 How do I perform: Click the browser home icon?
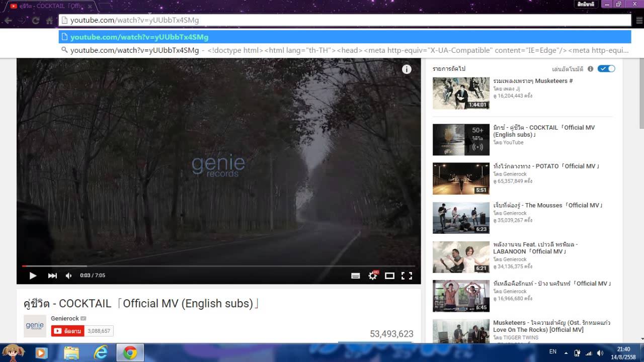click(x=49, y=21)
